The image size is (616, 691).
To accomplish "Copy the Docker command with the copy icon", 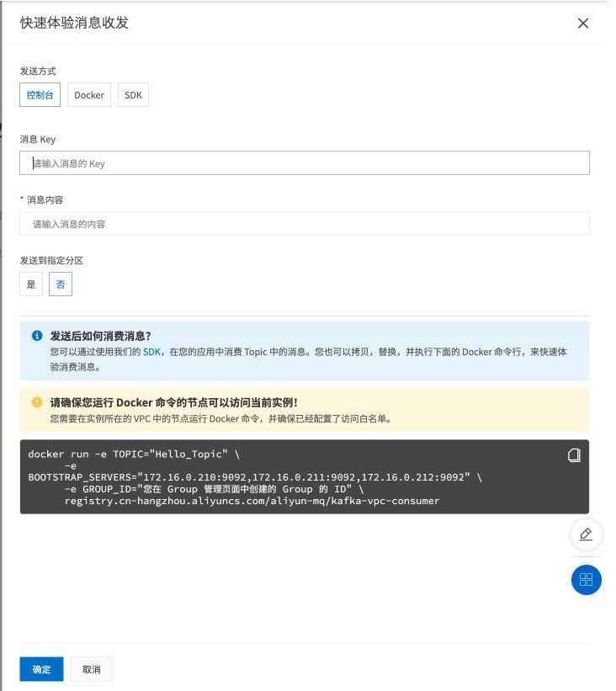I will point(574,455).
